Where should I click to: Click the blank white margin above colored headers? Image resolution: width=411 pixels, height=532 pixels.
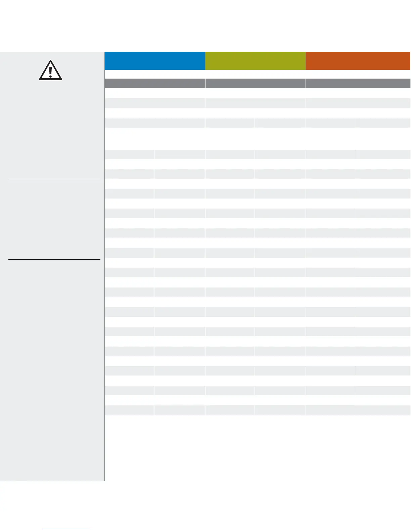click(x=205, y=26)
